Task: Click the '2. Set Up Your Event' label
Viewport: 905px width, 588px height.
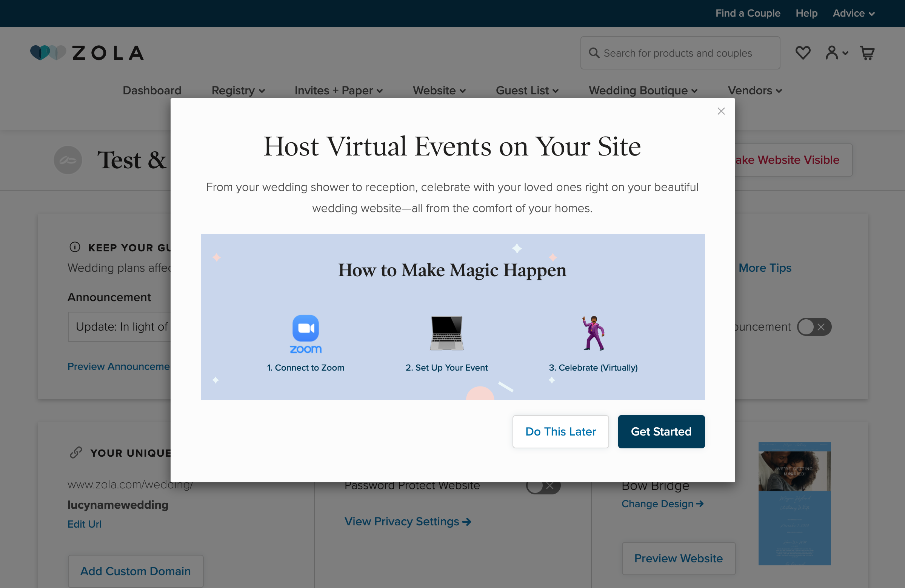Action: click(x=446, y=367)
